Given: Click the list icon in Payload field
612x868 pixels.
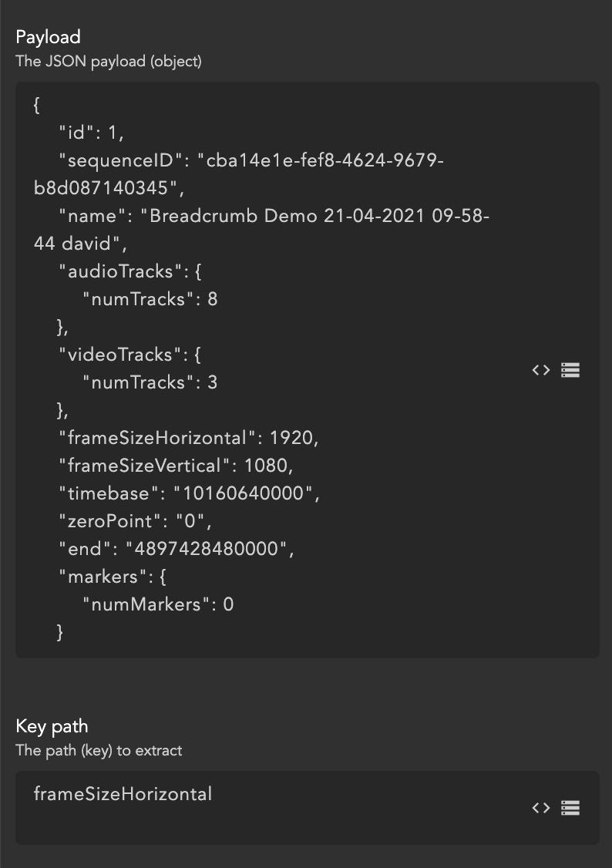Looking at the screenshot, I should click(570, 370).
